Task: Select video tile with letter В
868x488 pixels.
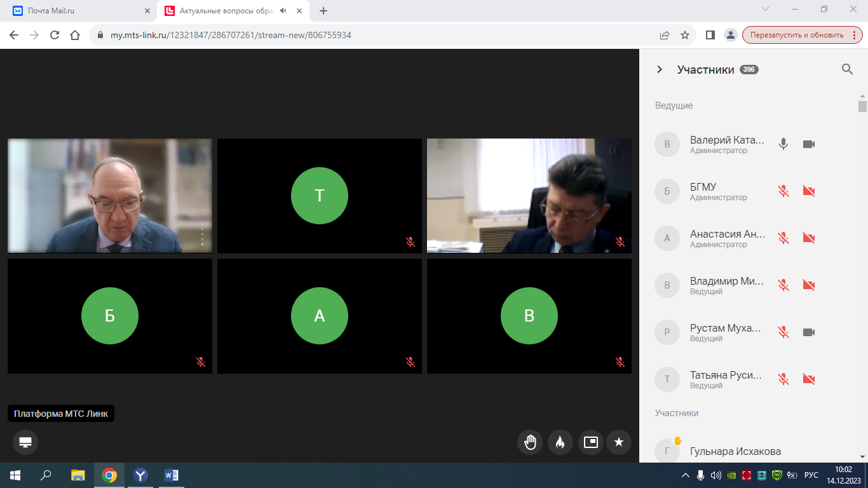Action: coord(529,316)
